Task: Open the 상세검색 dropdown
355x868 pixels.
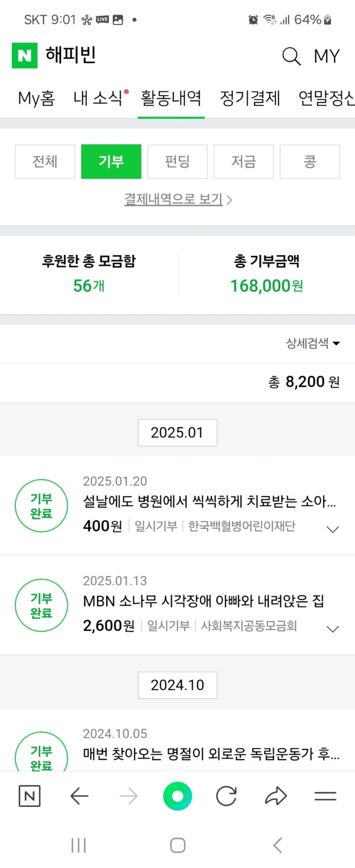Action: 312,343
